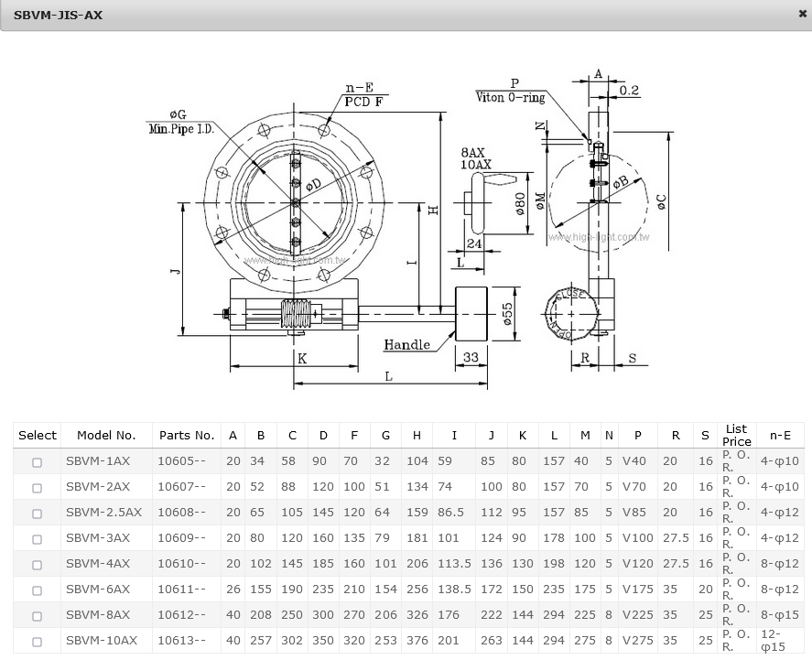Viewport: 812px width, 660px height.
Task: Click the 138.5 value in column I
Action: [x=454, y=590]
